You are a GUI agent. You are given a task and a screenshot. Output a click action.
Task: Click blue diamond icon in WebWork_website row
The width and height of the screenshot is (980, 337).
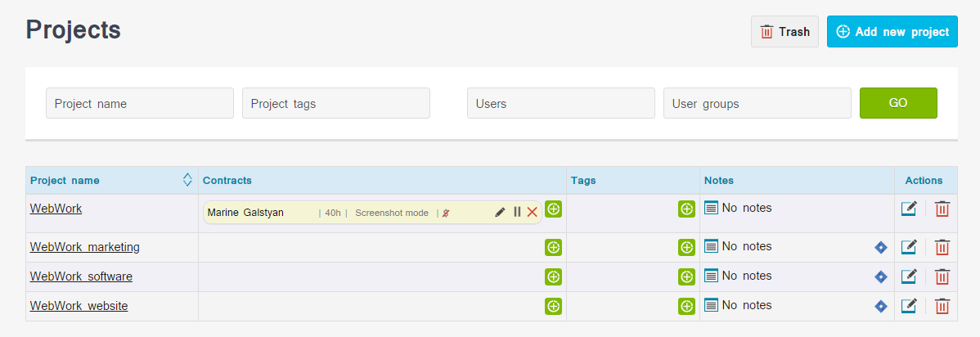click(881, 307)
